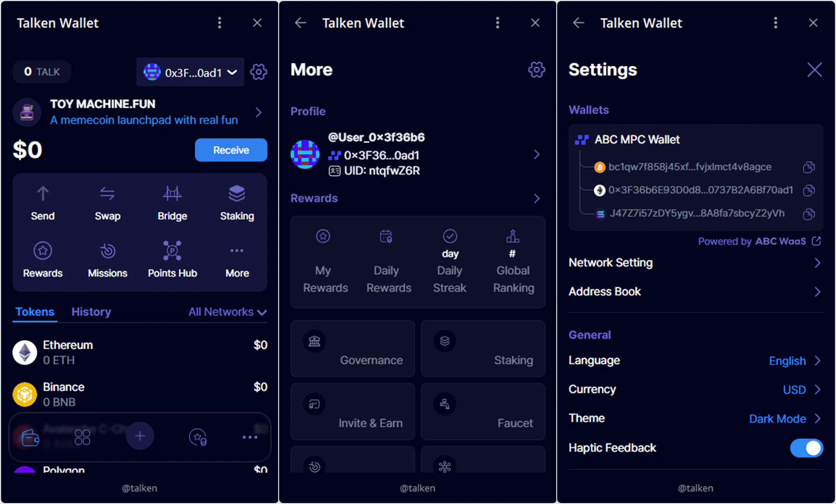Open settings gear in the More panel
Image resolution: width=836 pixels, height=504 pixels.
[x=537, y=70]
